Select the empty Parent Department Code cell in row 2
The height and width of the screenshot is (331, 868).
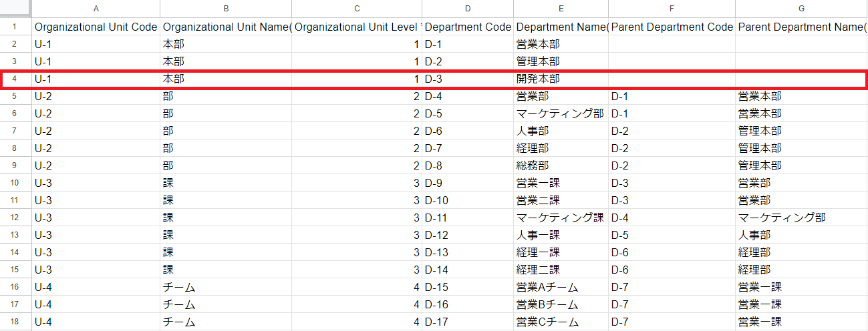tap(672, 44)
